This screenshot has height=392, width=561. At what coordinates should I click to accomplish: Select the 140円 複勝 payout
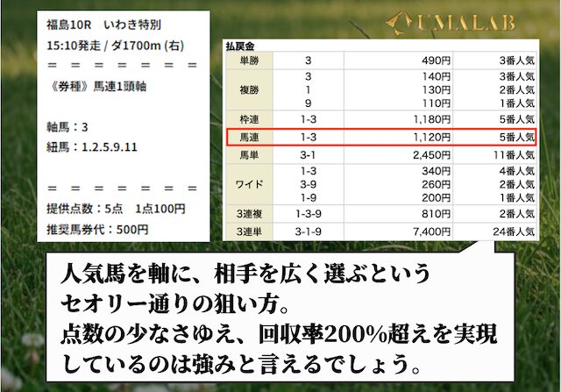[x=436, y=76]
